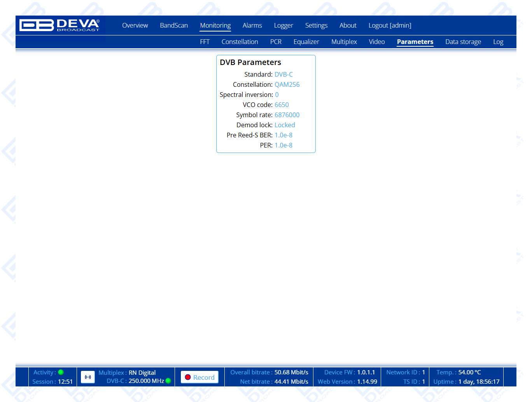Show the Equalizer tab

tap(306, 42)
